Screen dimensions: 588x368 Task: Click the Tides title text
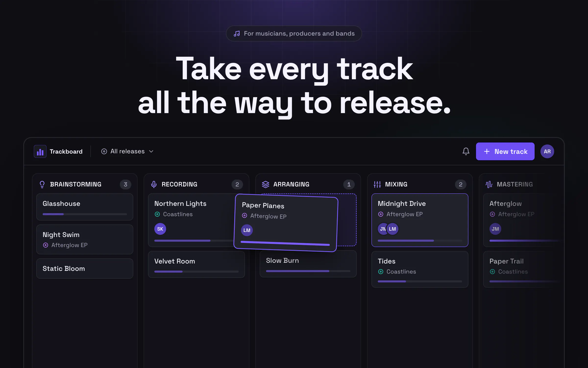coord(387,261)
